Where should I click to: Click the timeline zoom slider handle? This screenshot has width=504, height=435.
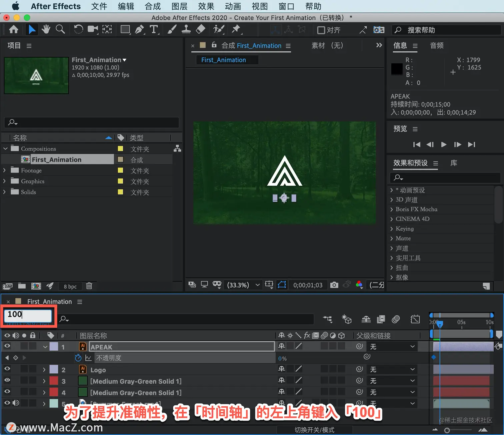pos(447,430)
